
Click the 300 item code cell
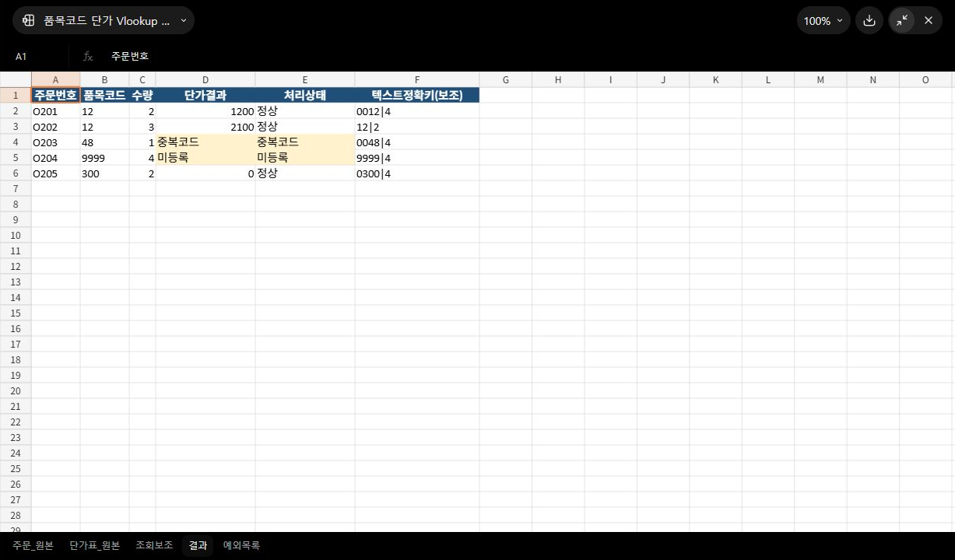pos(104,173)
